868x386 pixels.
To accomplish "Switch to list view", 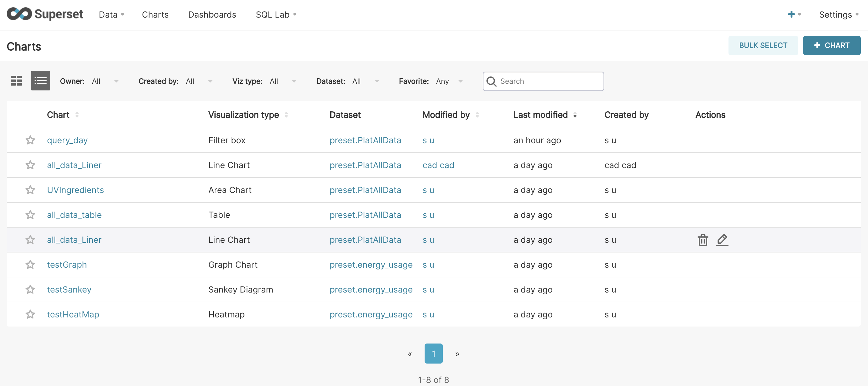I will coord(40,81).
